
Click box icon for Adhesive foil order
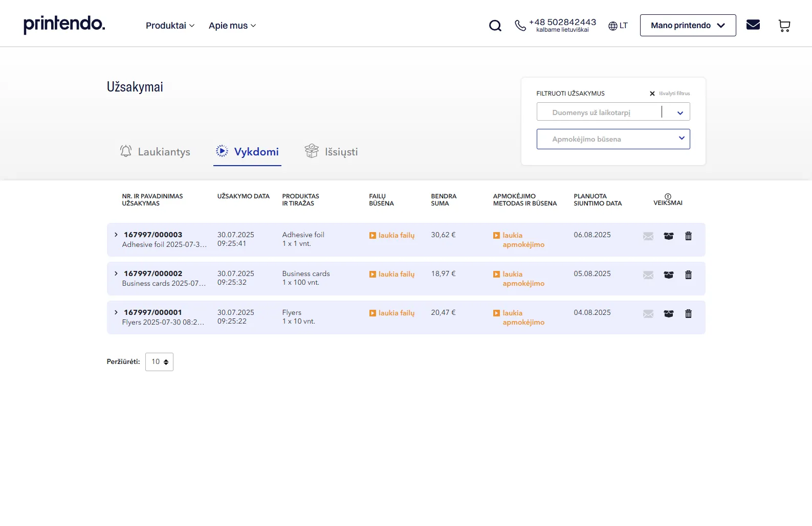pyautogui.click(x=668, y=236)
